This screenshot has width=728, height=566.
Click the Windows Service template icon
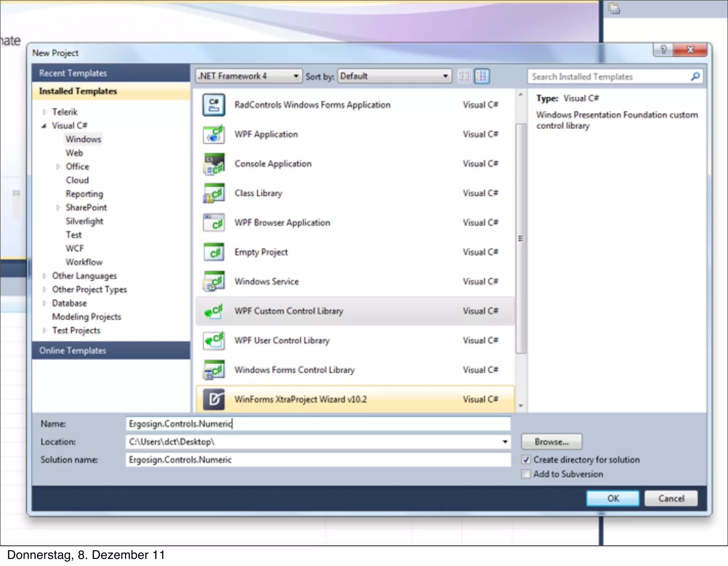(x=214, y=282)
